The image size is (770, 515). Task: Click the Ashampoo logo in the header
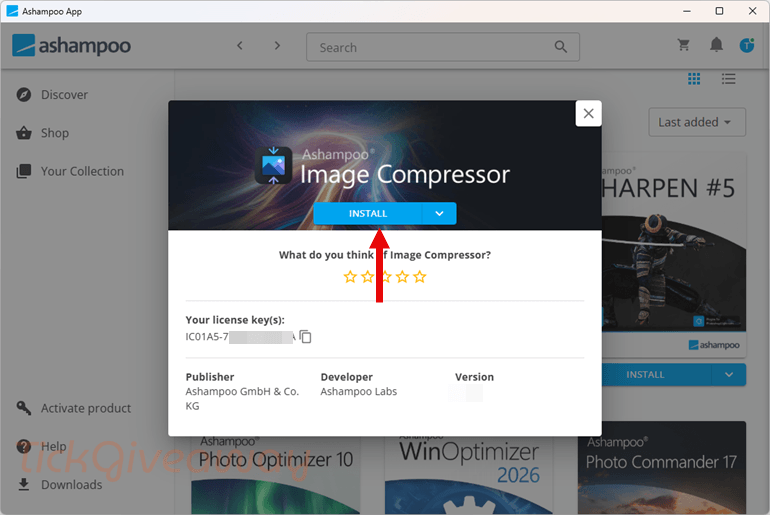(x=72, y=46)
